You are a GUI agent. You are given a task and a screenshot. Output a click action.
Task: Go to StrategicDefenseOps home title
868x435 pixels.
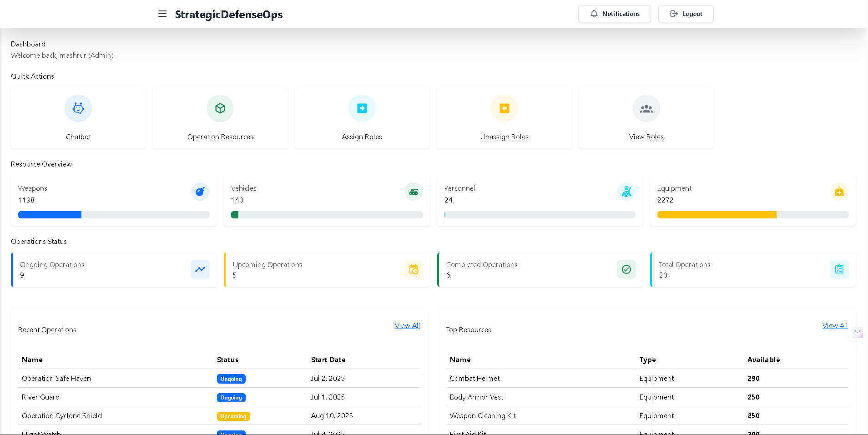pyautogui.click(x=229, y=15)
